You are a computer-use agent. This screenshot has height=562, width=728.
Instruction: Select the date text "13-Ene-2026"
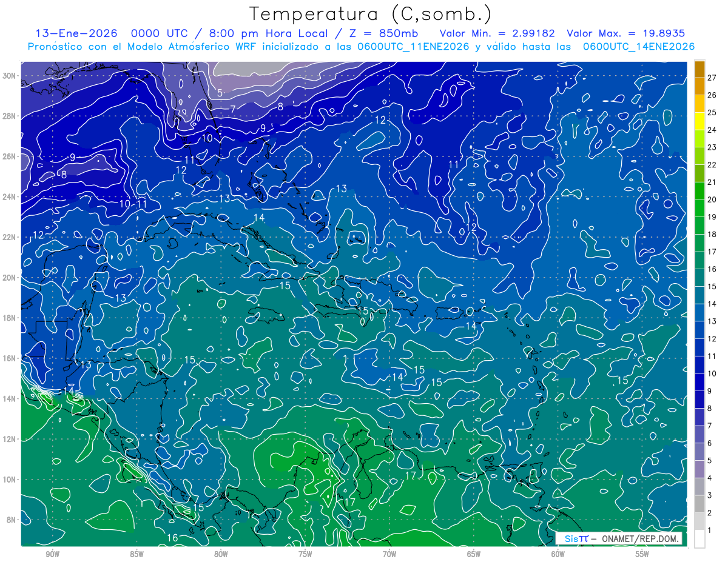[x=76, y=34]
